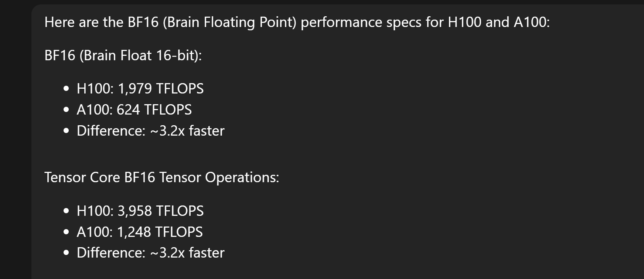Click "faster" in the last Difference line
644x279 pixels.
tap(207, 253)
